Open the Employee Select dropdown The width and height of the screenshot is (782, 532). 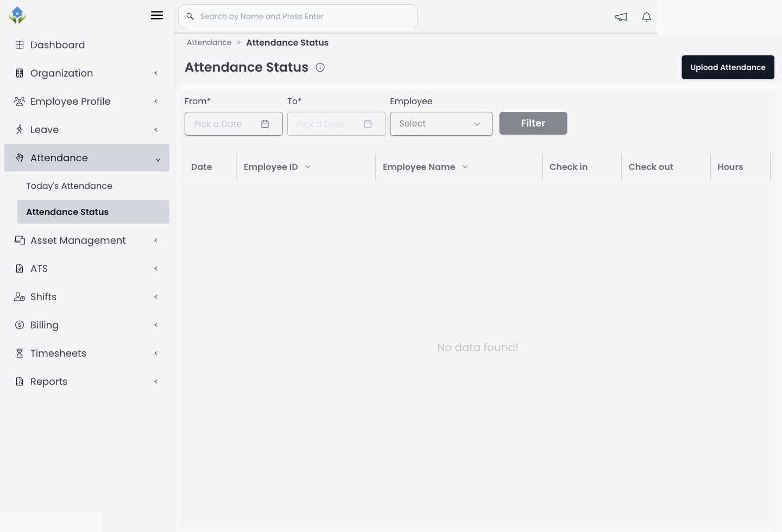441,124
